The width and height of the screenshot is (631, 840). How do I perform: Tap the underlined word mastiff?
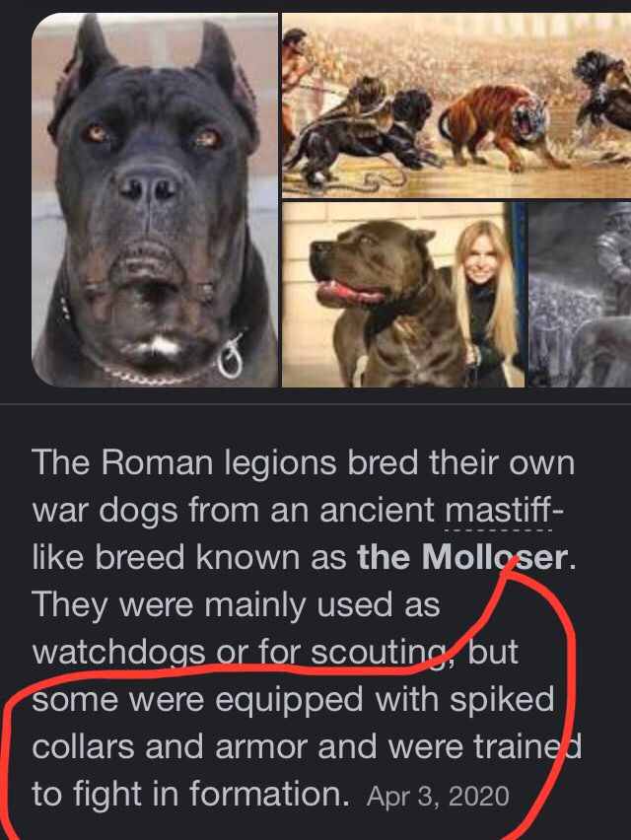498,510
